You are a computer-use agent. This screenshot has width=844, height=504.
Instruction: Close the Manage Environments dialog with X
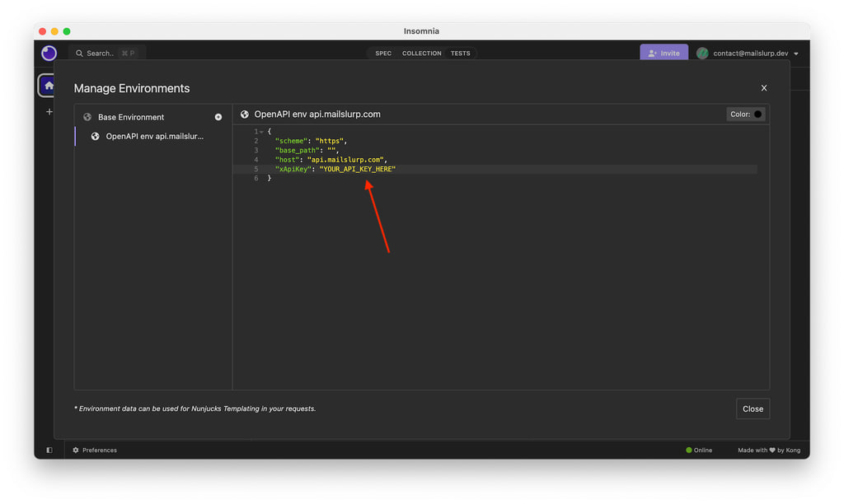[x=764, y=88]
